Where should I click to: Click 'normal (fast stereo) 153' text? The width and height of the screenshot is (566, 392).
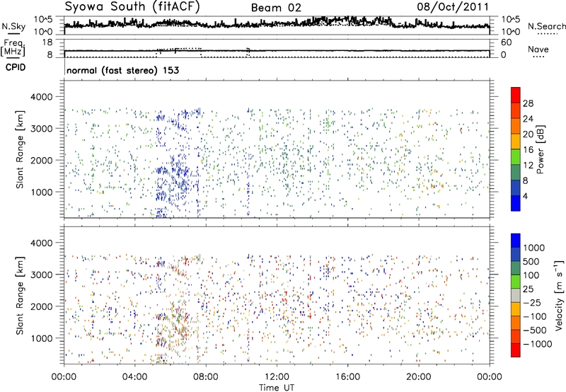click(x=122, y=70)
